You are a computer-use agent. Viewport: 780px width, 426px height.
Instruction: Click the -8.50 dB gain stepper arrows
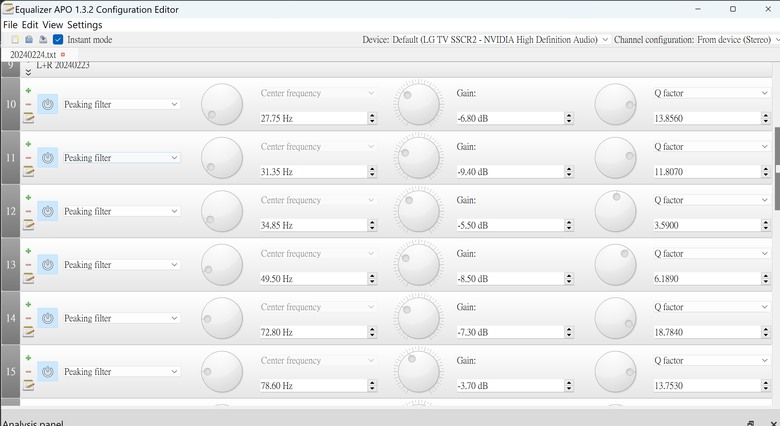click(569, 278)
